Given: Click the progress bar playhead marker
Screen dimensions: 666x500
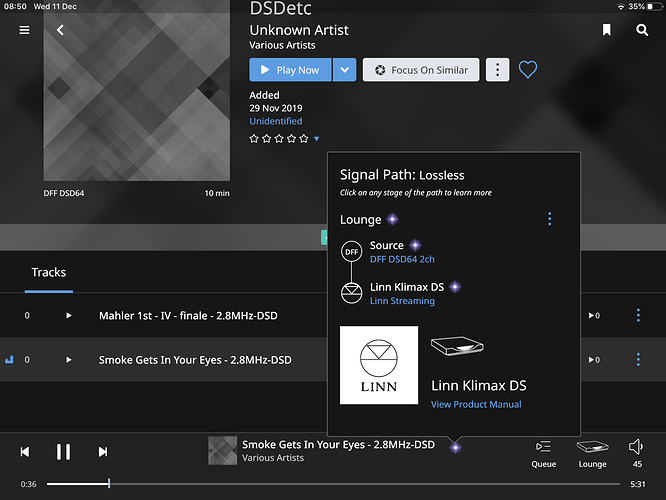Looking at the screenshot, I should point(109,483).
